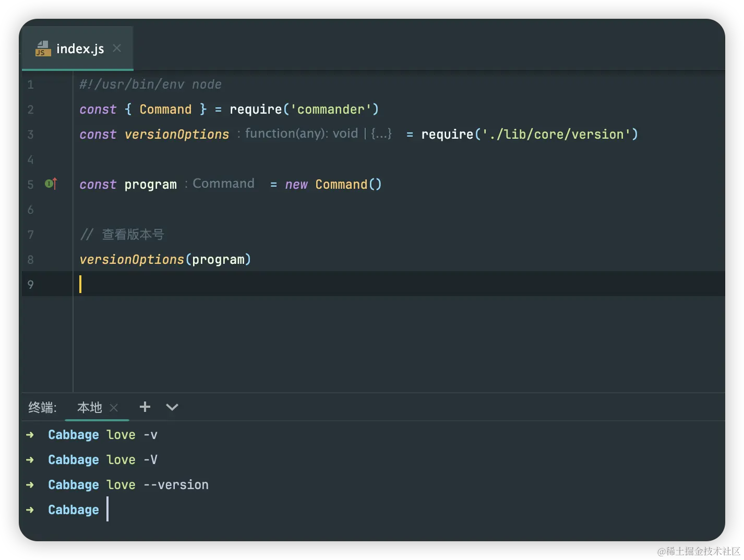The image size is (744, 560).
Task: Switch to the 本地 terminal tab
Action: point(89,407)
